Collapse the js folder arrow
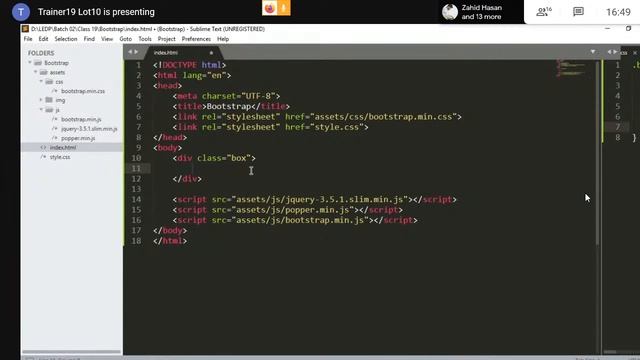 pos(41,109)
